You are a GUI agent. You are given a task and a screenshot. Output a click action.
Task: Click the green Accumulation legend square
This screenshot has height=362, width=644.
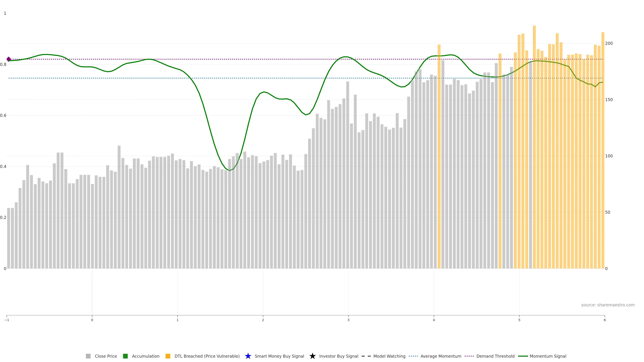click(125, 356)
